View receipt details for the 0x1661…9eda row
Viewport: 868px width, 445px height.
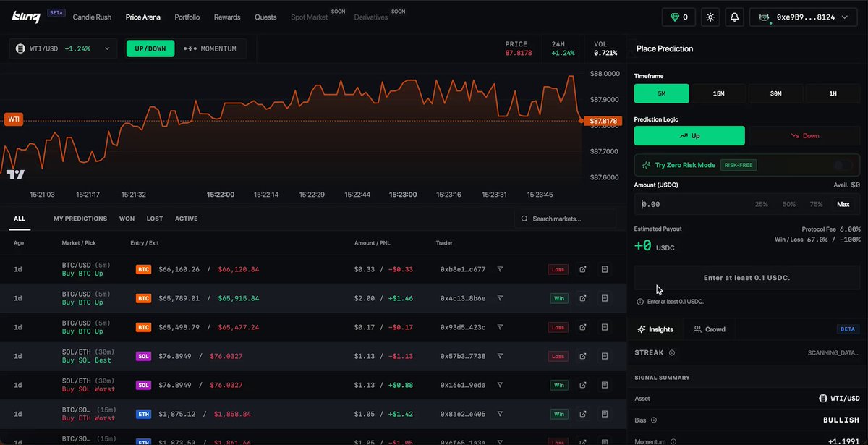[605, 385]
